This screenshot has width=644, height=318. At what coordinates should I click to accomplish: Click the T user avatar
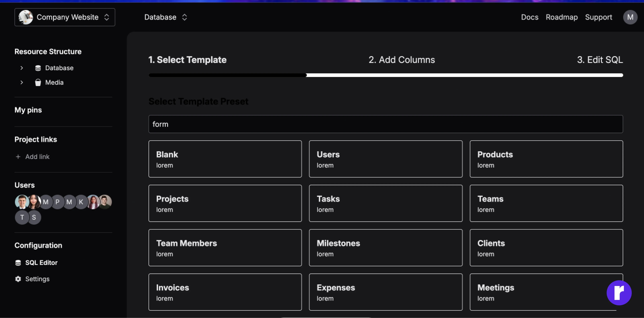[x=22, y=217]
